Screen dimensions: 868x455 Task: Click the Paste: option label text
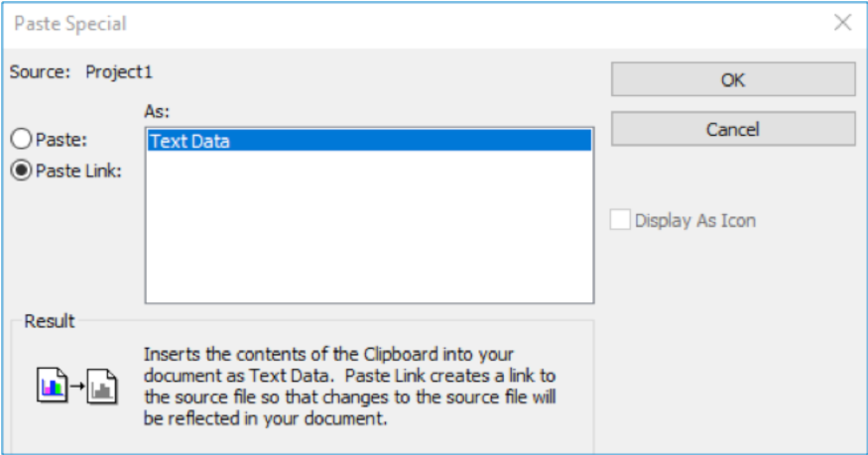62,140
